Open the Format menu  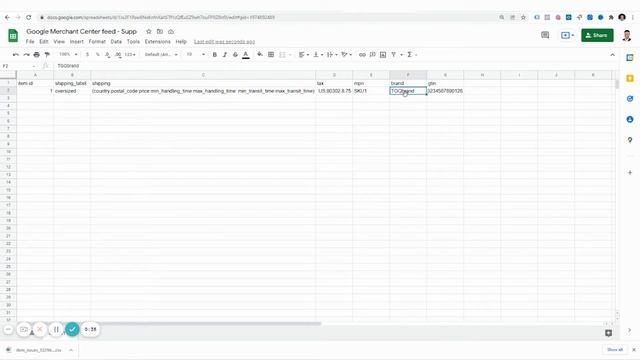click(x=97, y=42)
